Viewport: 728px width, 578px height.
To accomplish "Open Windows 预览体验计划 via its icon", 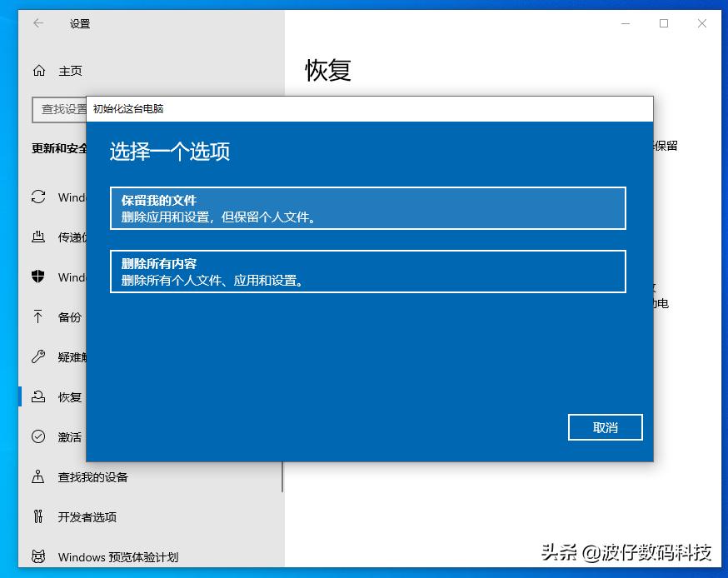I will pos(39,557).
